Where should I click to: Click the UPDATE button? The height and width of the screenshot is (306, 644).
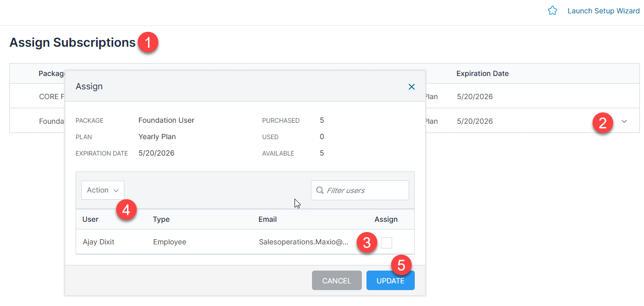point(390,280)
